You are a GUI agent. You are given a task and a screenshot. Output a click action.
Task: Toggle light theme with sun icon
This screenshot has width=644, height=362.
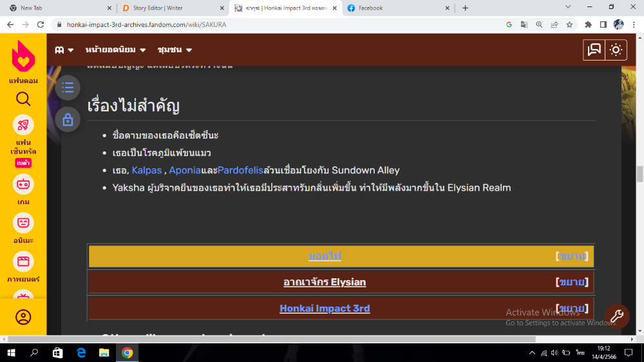pyautogui.click(x=616, y=50)
